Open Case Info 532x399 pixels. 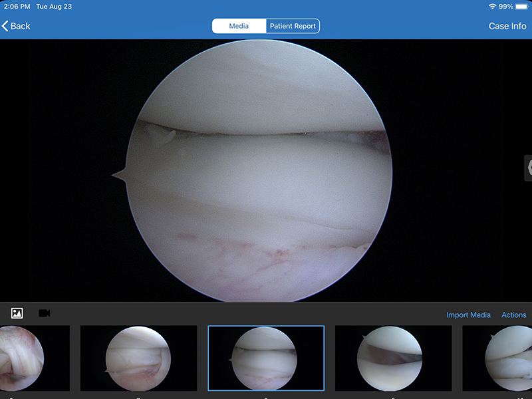[507, 26]
